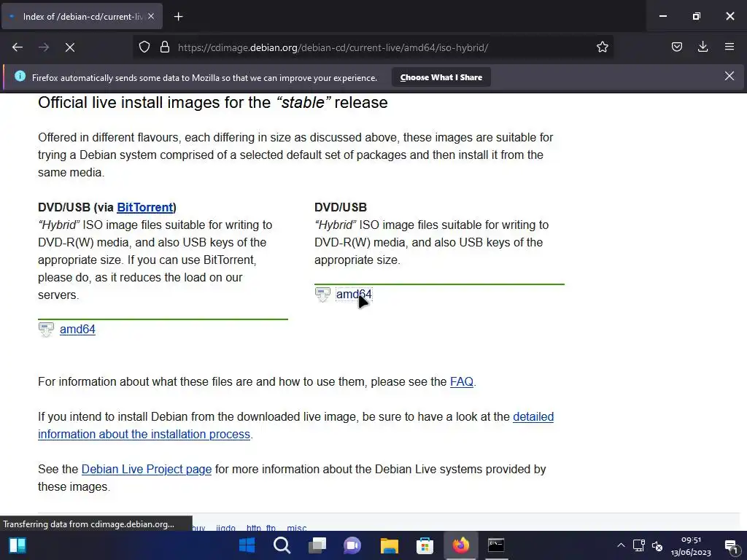Close the Index of /debian-cd tab
This screenshot has height=560, width=747.
[151, 16]
